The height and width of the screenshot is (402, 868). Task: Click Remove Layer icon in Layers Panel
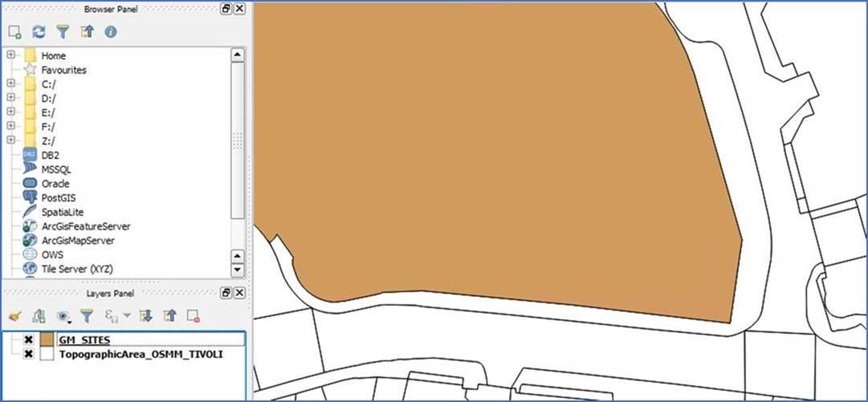[194, 316]
